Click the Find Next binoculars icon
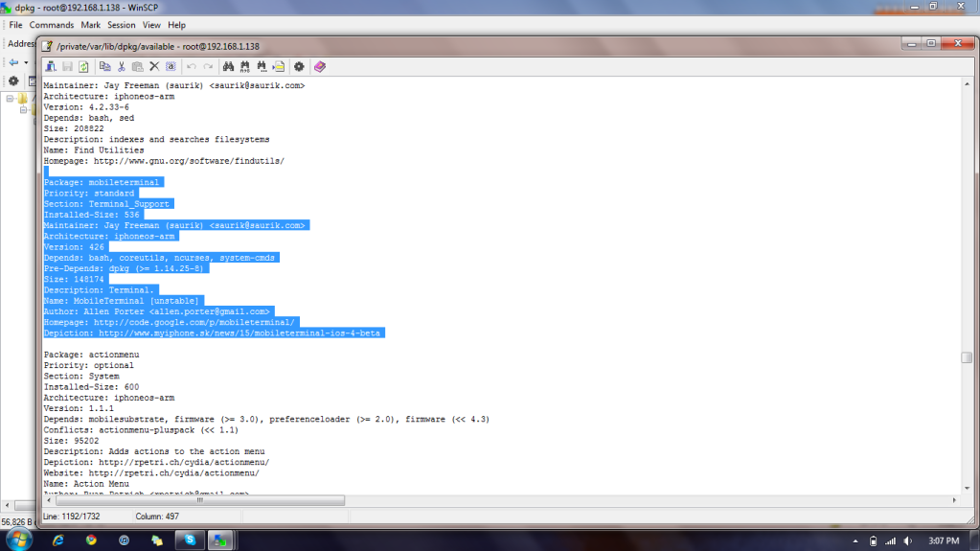980x551 pixels. click(262, 66)
